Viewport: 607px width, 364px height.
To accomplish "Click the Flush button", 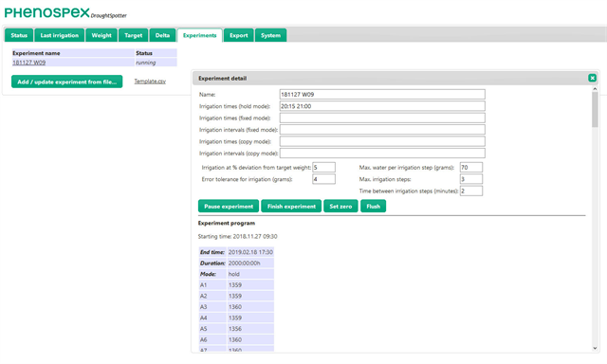I will click(373, 207).
